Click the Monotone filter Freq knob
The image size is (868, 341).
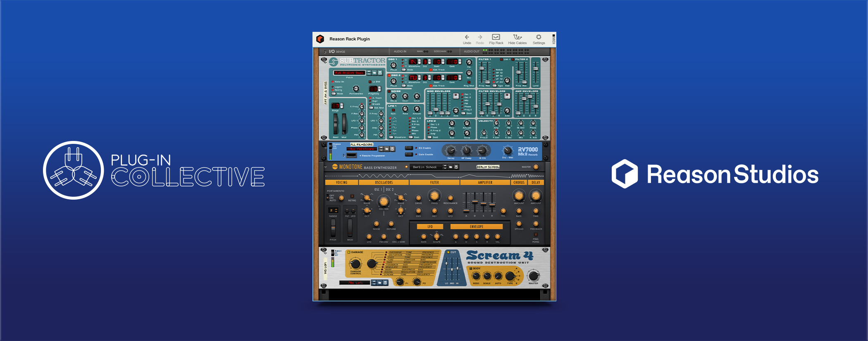coord(434,196)
